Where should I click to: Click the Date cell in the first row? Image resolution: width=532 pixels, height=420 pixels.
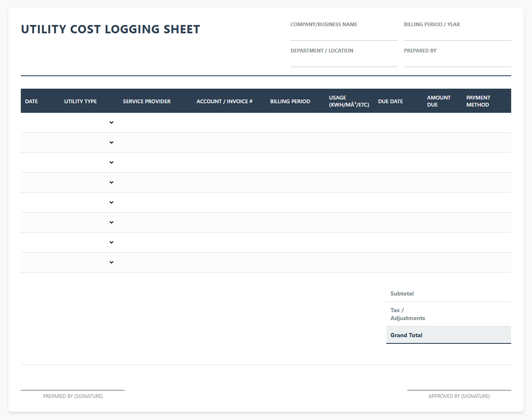click(40, 122)
